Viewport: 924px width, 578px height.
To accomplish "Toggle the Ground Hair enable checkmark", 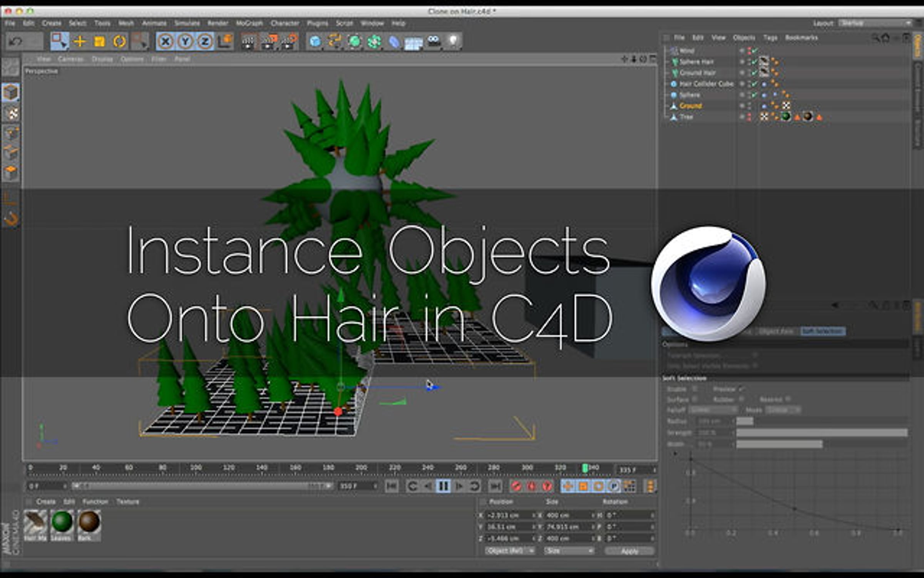I will point(755,72).
